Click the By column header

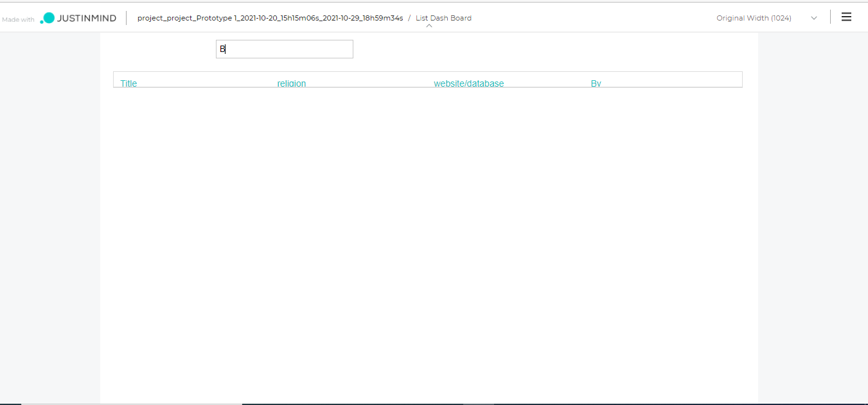tap(596, 83)
